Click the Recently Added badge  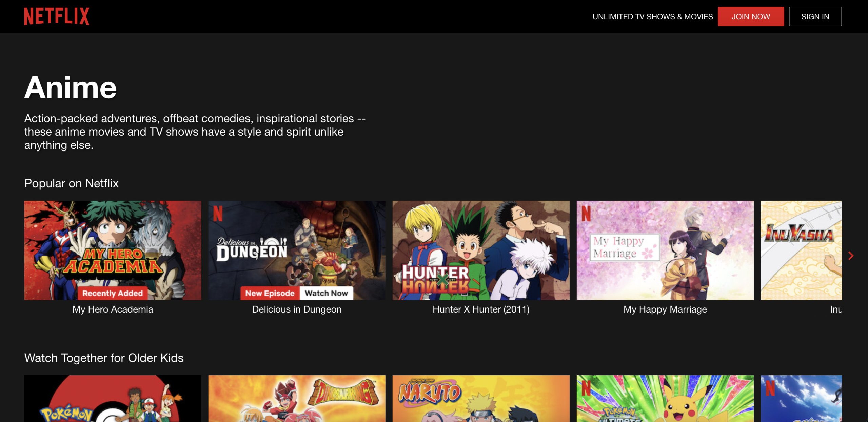point(113,293)
